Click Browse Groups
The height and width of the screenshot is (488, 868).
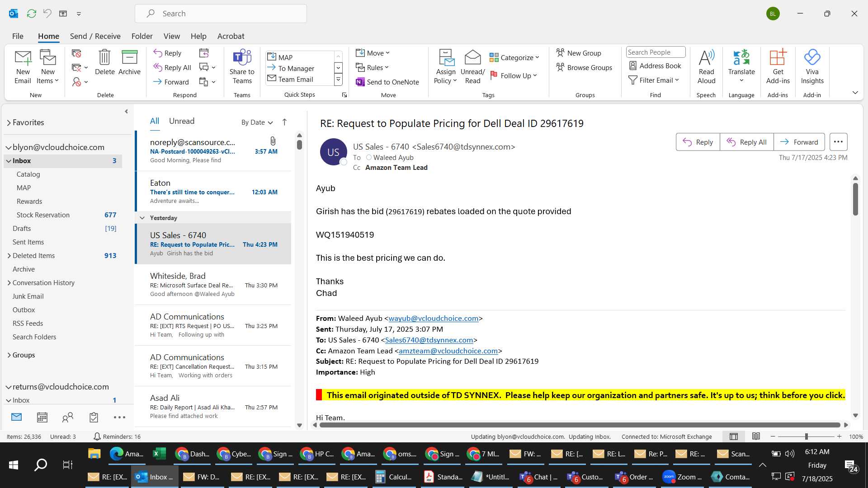click(x=584, y=67)
